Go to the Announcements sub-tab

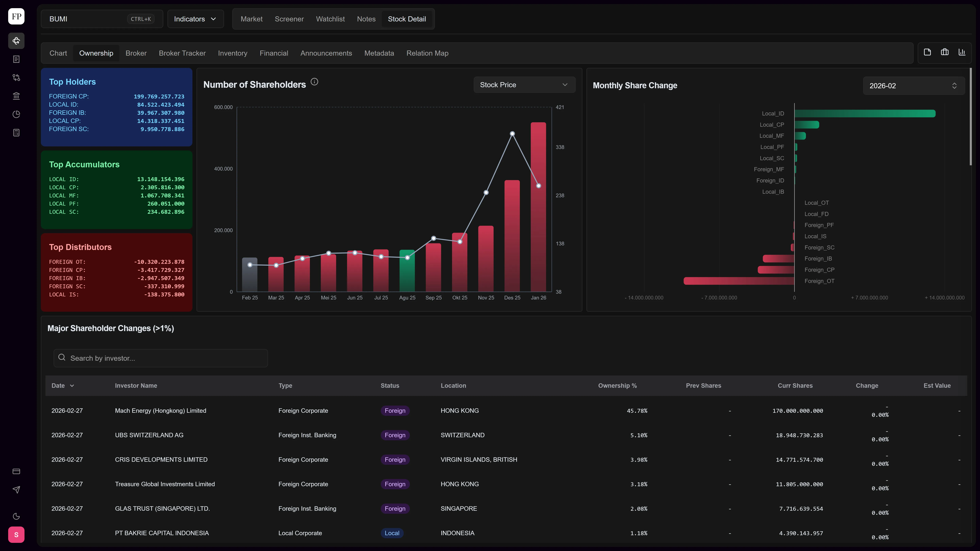[x=326, y=53]
